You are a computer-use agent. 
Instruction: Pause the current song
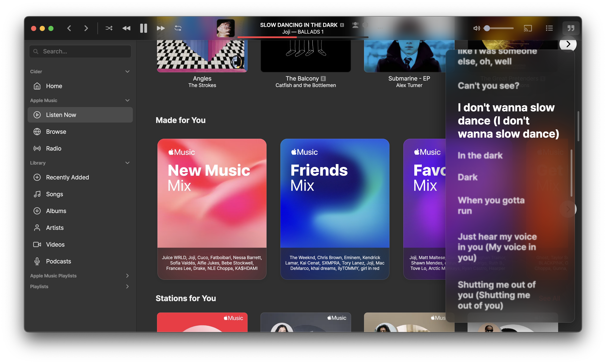pyautogui.click(x=143, y=28)
